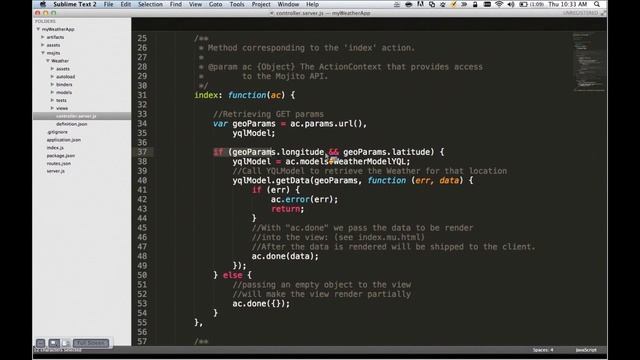The height and width of the screenshot is (360, 640).
Task: Click the volume speaker icon
Action: (x=511, y=4)
